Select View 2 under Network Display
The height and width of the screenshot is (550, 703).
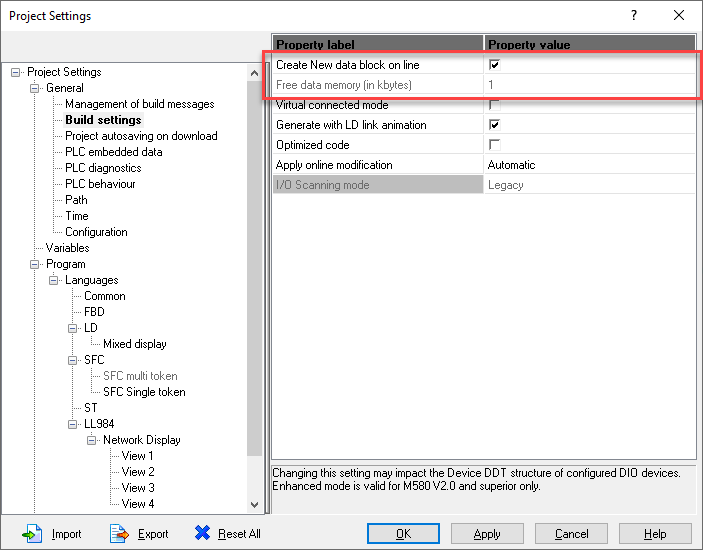pyautogui.click(x=138, y=472)
